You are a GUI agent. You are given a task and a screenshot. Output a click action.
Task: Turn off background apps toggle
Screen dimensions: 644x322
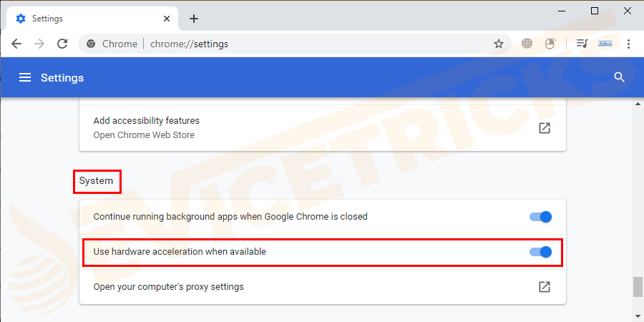click(x=541, y=217)
